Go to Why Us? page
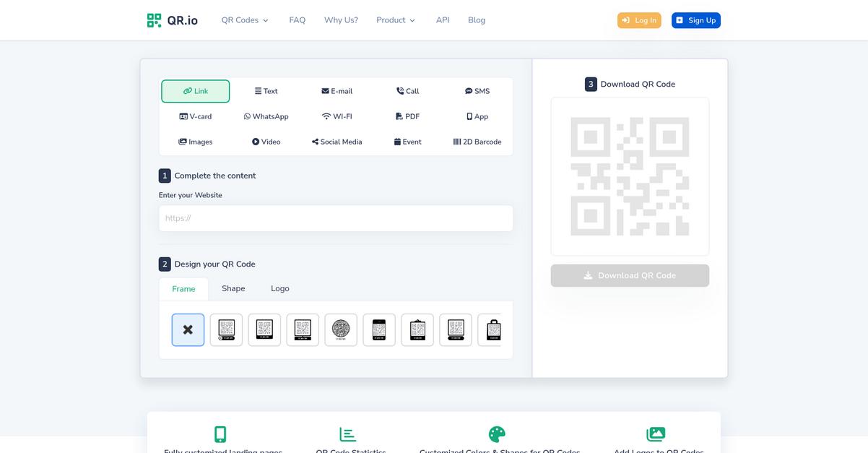Screen dimensions: 868x453 tap(341, 20)
